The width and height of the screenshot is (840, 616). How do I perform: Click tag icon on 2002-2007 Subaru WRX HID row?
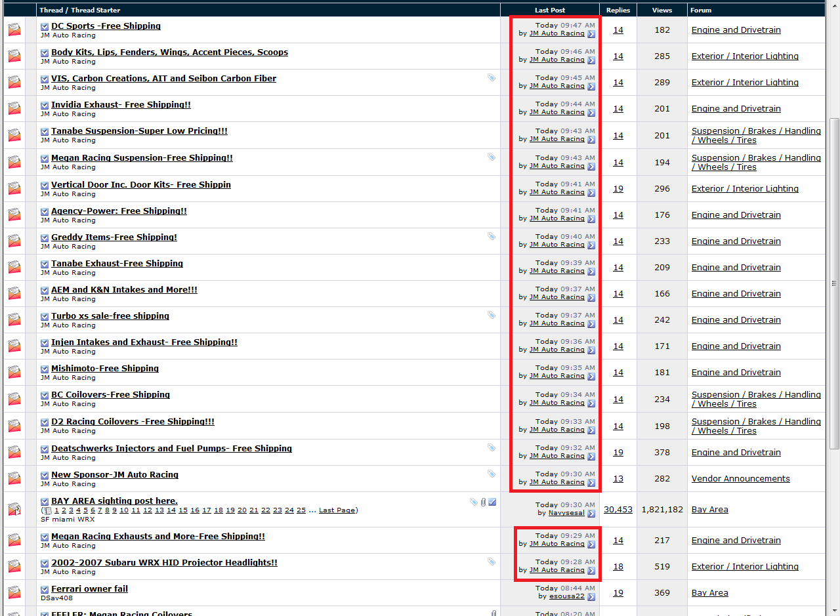coord(492,562)
